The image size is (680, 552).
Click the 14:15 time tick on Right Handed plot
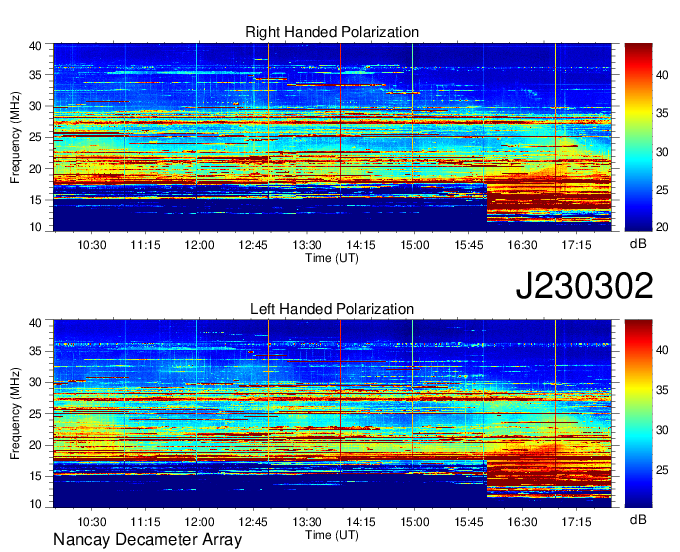(x=361, y=245)
